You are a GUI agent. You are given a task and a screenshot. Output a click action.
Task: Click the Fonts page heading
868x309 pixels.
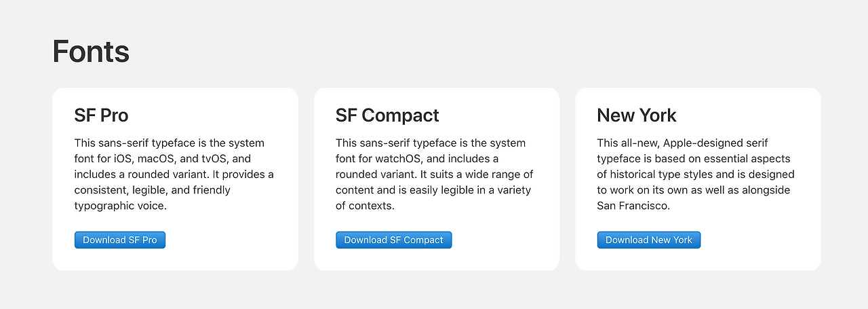(x=91, y=52)
